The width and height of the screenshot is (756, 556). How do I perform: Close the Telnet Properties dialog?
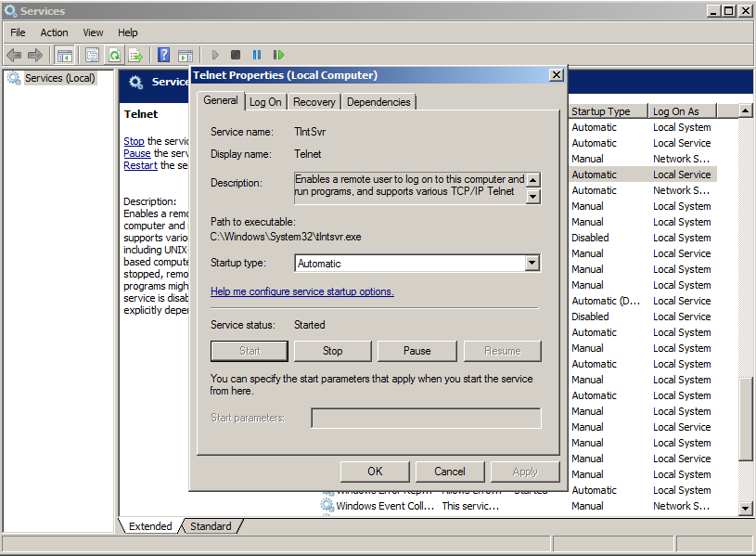(557, 75)
